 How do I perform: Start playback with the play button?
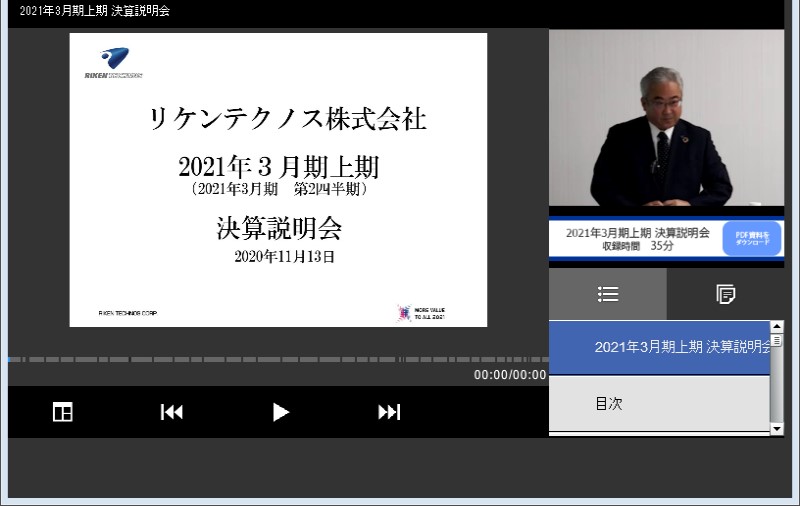tap(280, 412)
